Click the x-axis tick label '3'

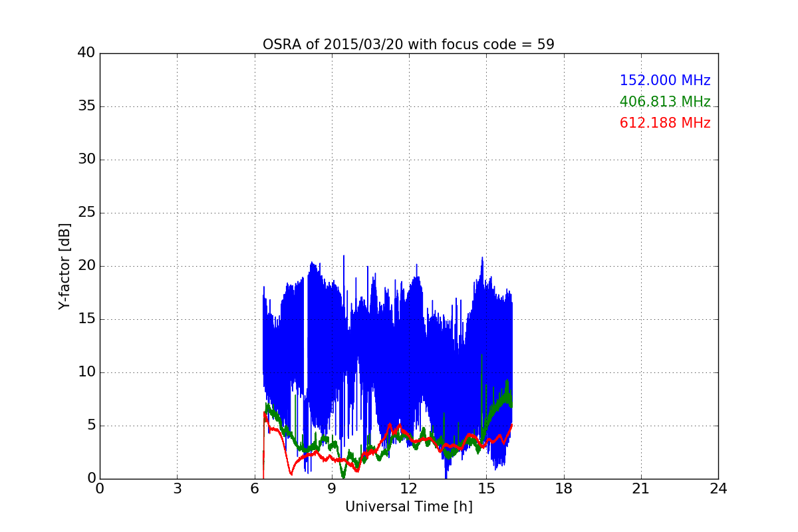coord(177,489)
